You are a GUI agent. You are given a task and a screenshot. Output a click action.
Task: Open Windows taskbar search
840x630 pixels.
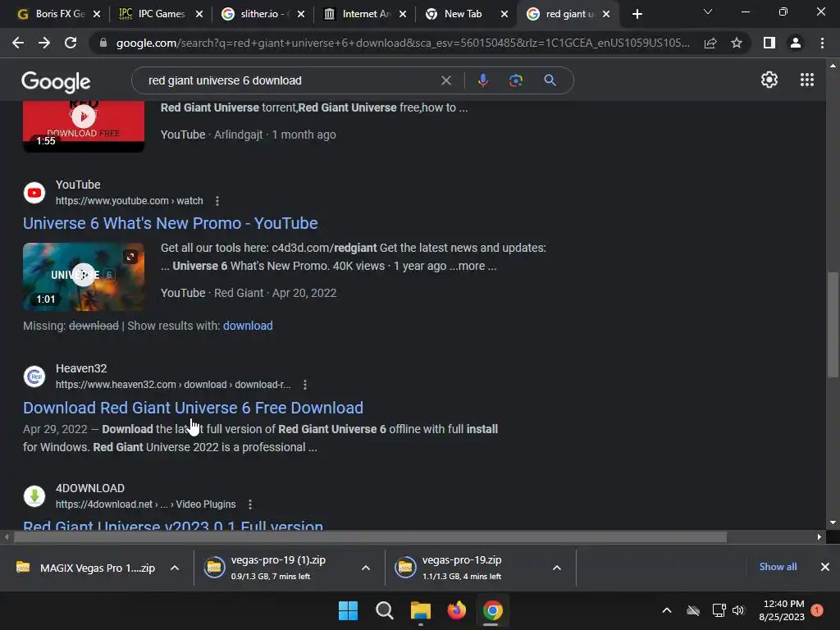point(384,610)
